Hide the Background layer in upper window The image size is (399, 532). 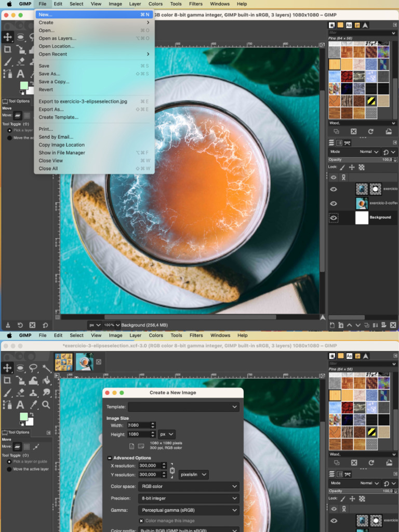pyautogui.click(x=334, y=218)
